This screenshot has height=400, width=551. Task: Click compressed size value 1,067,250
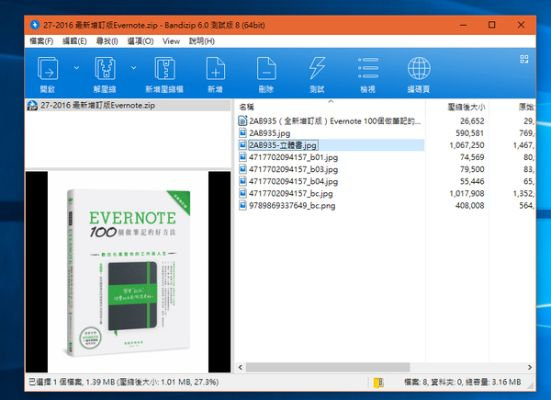coord(467,145)
